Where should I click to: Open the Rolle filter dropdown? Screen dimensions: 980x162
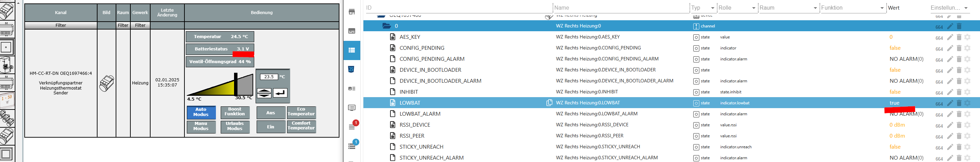pos(753,8)
